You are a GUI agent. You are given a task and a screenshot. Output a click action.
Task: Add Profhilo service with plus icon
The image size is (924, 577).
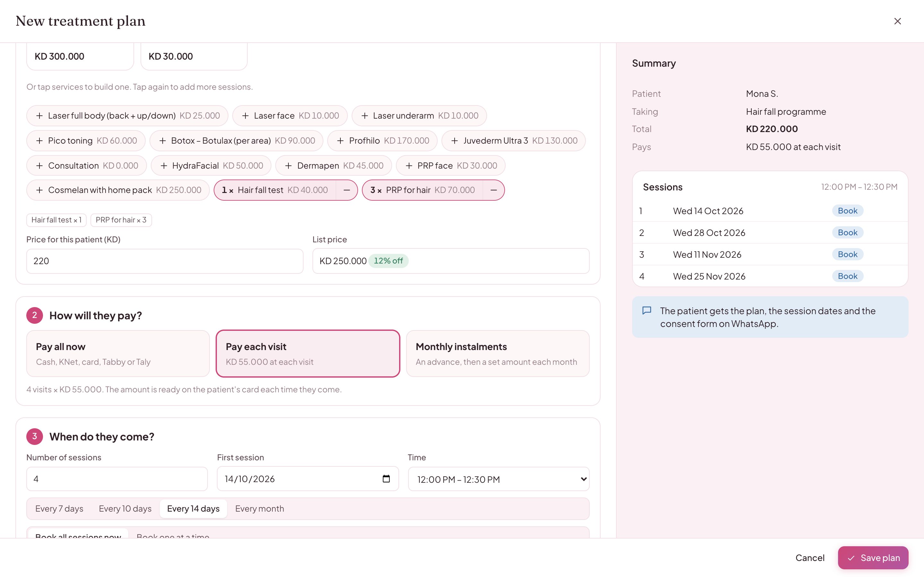(340, 141)
